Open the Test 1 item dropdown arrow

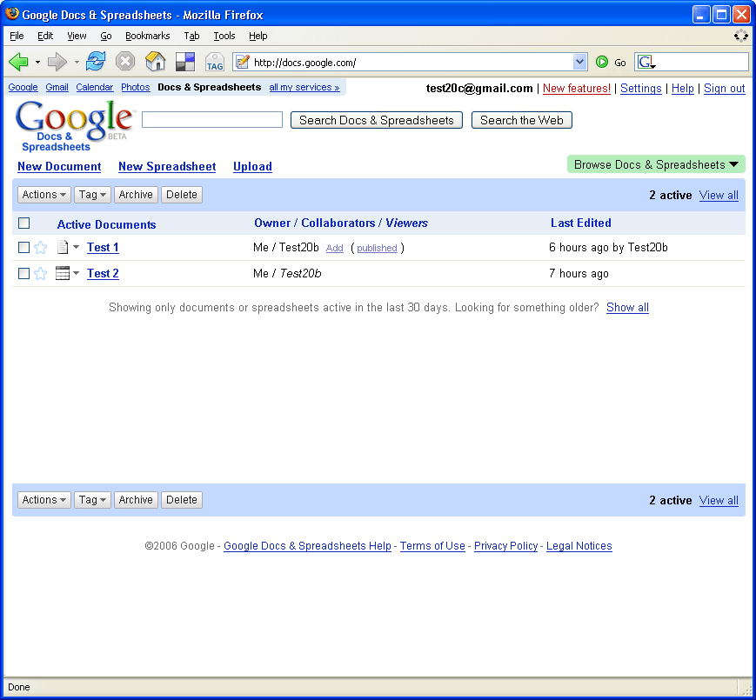(x=77, y=247)
